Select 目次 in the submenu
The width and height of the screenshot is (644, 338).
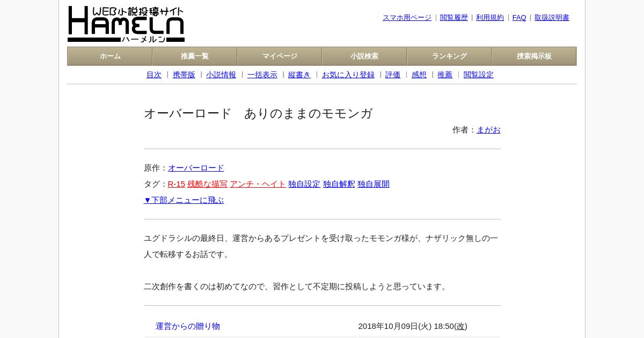(154, 75)
